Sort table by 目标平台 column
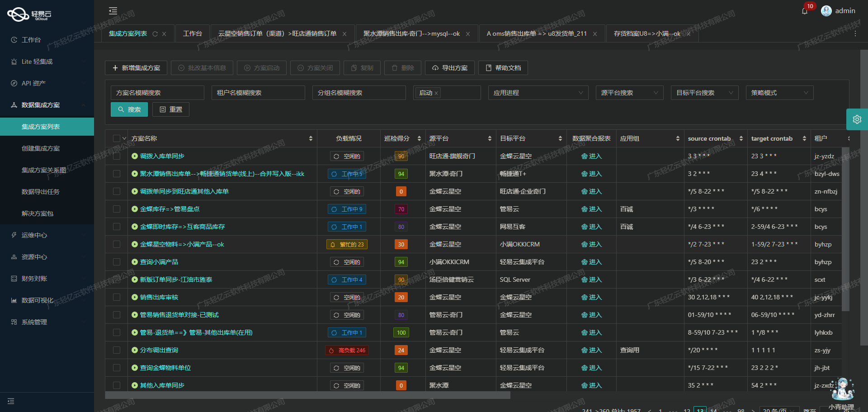This screenshot has width=868, height=412. (x=560, y=138)
